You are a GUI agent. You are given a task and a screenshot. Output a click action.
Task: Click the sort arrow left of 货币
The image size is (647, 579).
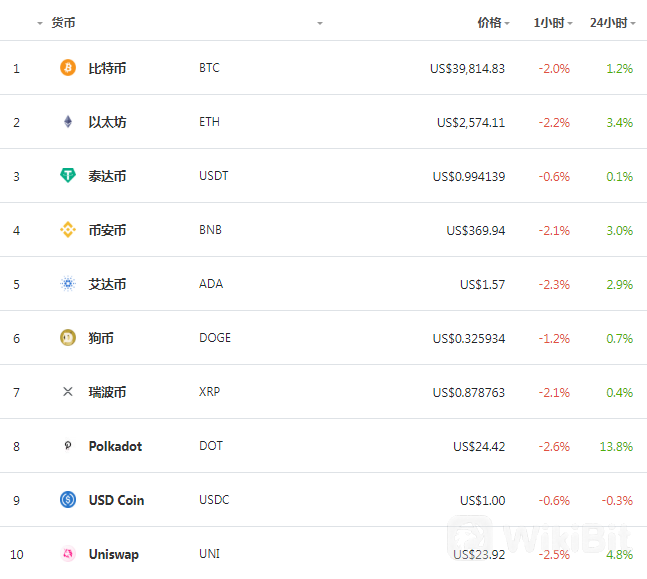pyautogui.click(x=40, y=24)
